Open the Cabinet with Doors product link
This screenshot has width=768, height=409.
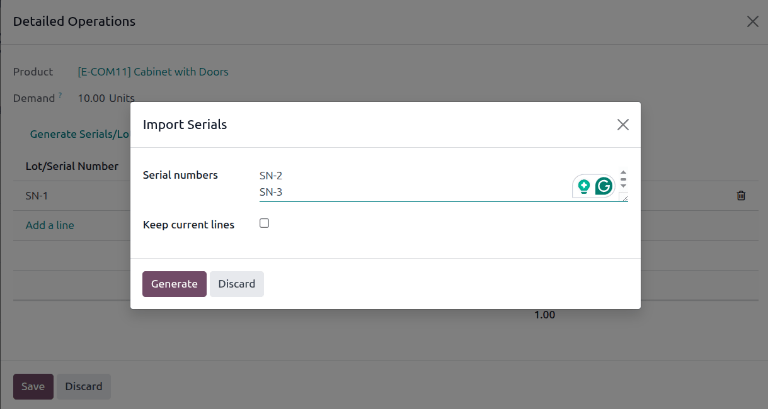tap(153, 72)
